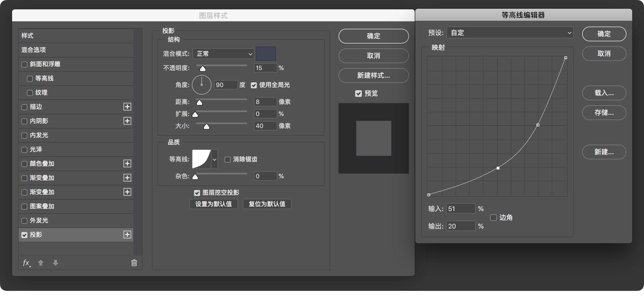The image size is (644, 307).
Task: Enable the 光泽 checkbox
Action: pos(25,149)
